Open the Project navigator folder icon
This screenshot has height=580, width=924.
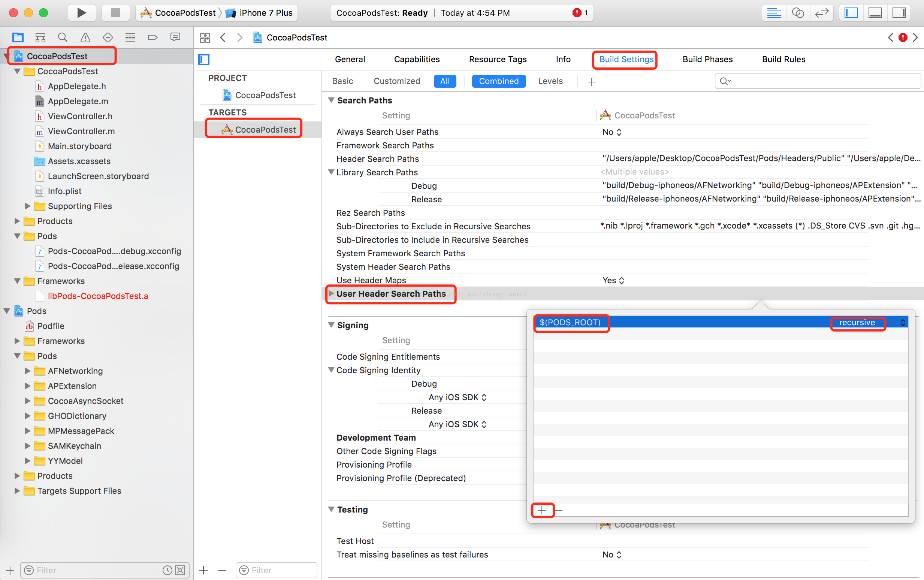tap(18, 37)
